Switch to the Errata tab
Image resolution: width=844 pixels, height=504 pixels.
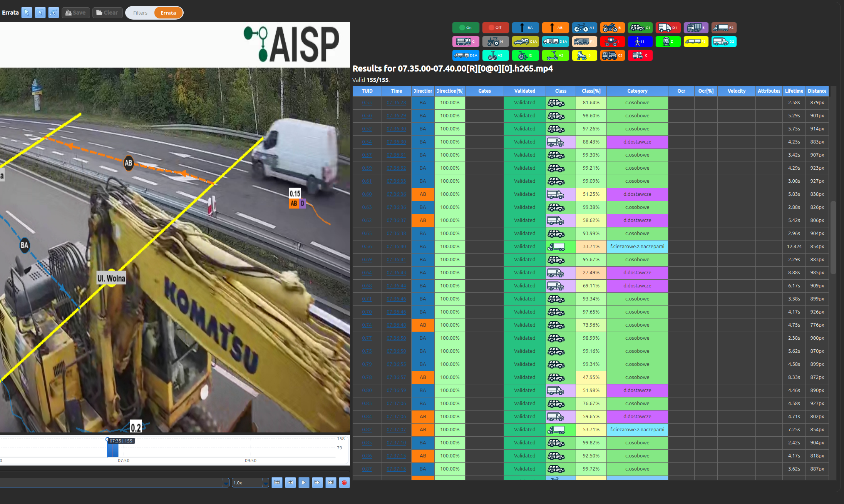click(x=168, y=13)
